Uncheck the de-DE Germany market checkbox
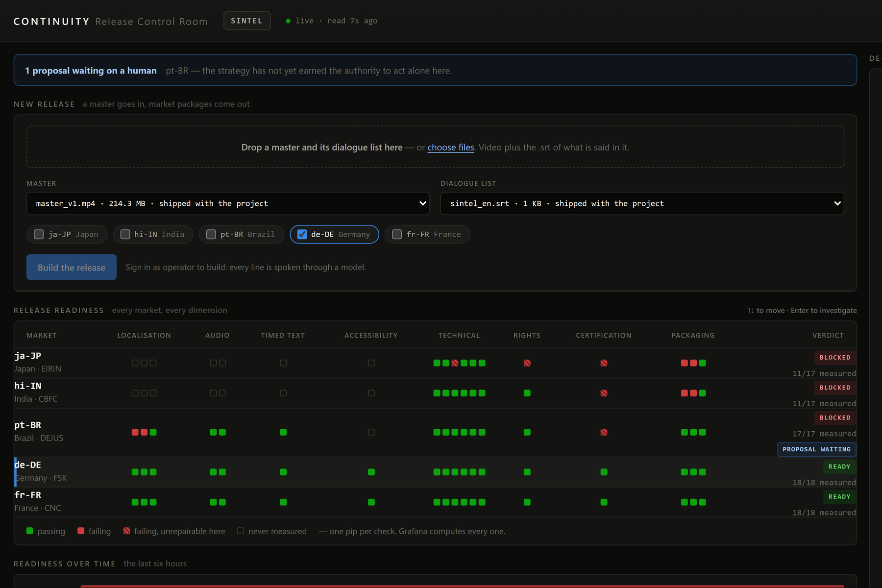The image size is (882, 588). (302, 234)
